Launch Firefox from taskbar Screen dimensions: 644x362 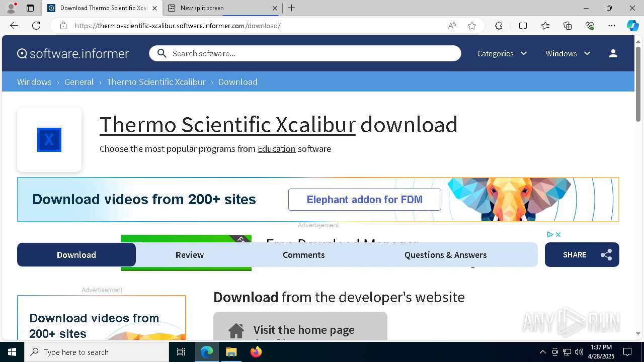pos(256,352)
